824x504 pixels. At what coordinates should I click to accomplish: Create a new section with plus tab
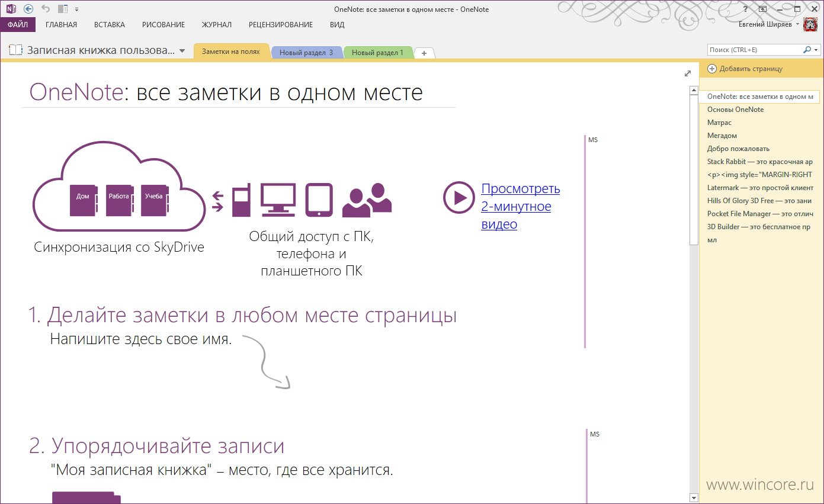pos(424,53)
